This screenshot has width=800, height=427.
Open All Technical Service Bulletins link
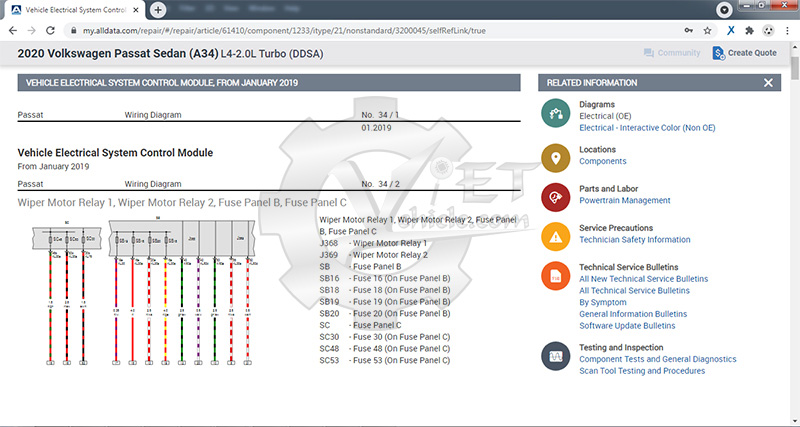pos(634,291)
